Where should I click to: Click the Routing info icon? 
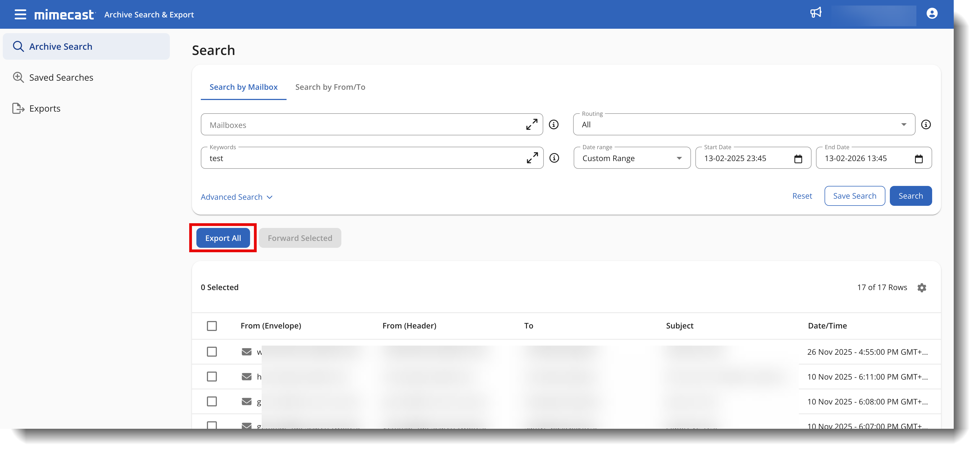pos(926,124)
